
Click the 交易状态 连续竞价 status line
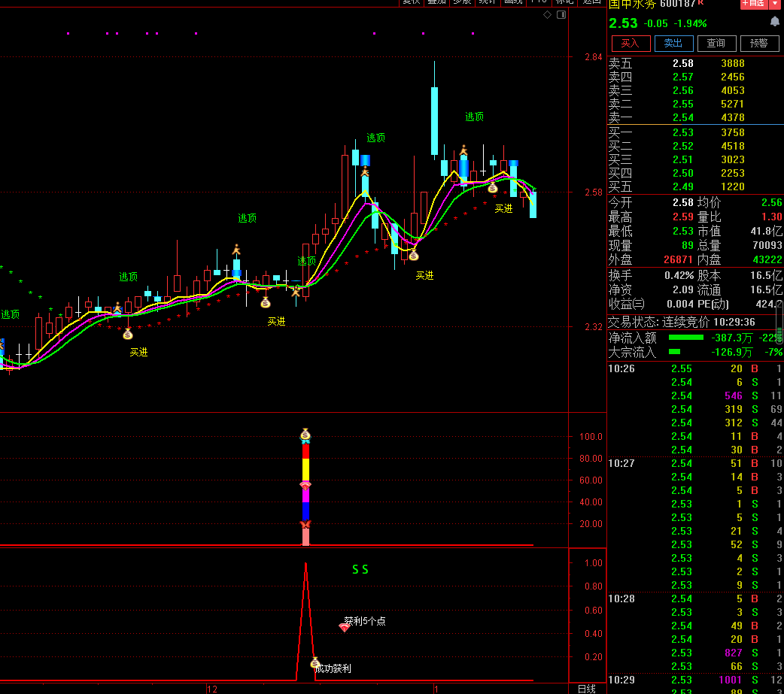(682, 322)
